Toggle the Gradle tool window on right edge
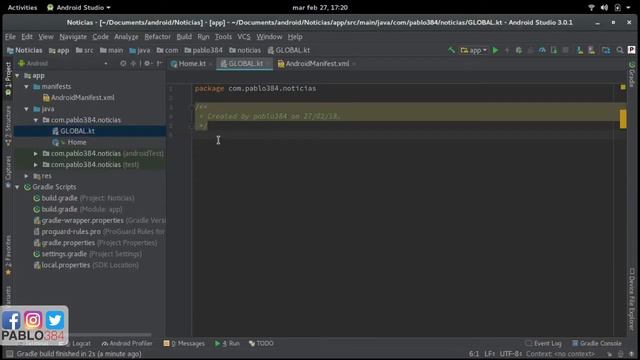Image resolution: width=640 pixels, height=360 pixels. (x=632, y=74)
